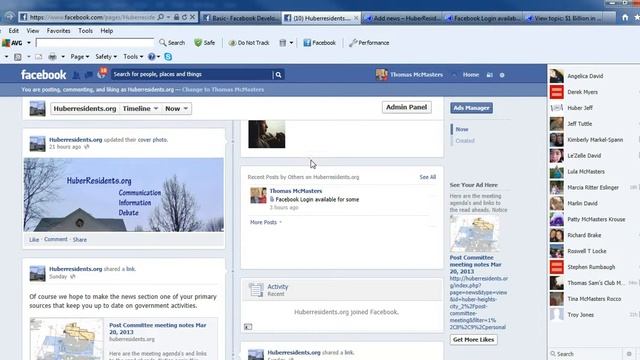Click the Activity panel icon
The height and width of the screenshot is (360, 640).
[256, 290]
